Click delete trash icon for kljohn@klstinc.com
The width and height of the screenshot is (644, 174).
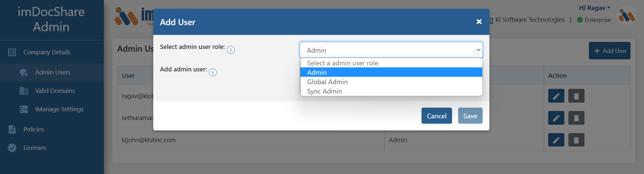point(576,140)
